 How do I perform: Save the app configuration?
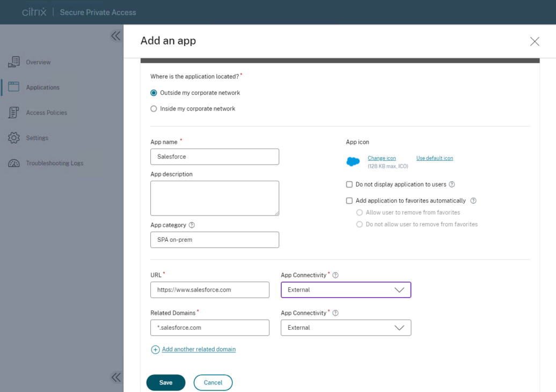point(166,382)
